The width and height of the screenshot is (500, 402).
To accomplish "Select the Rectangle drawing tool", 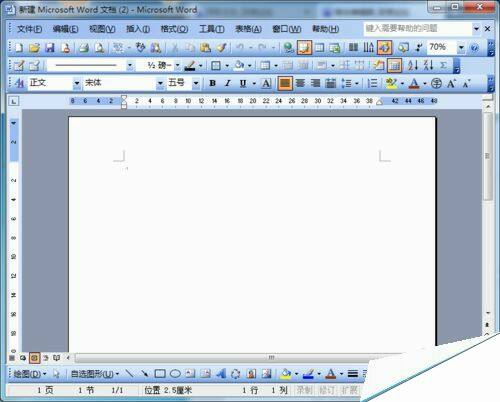I will pyautogui.click(x=160, y=374).
